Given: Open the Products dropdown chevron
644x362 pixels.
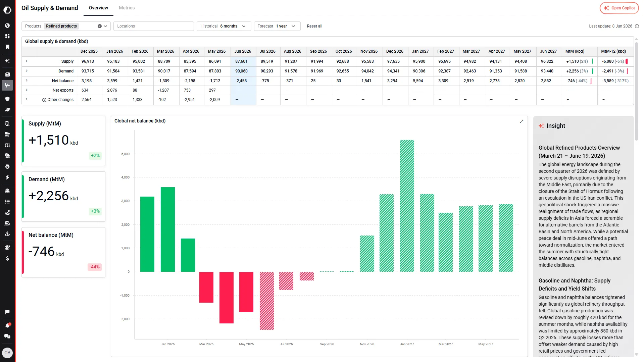Looking at the screenshot, I should (x=106, y=26).
